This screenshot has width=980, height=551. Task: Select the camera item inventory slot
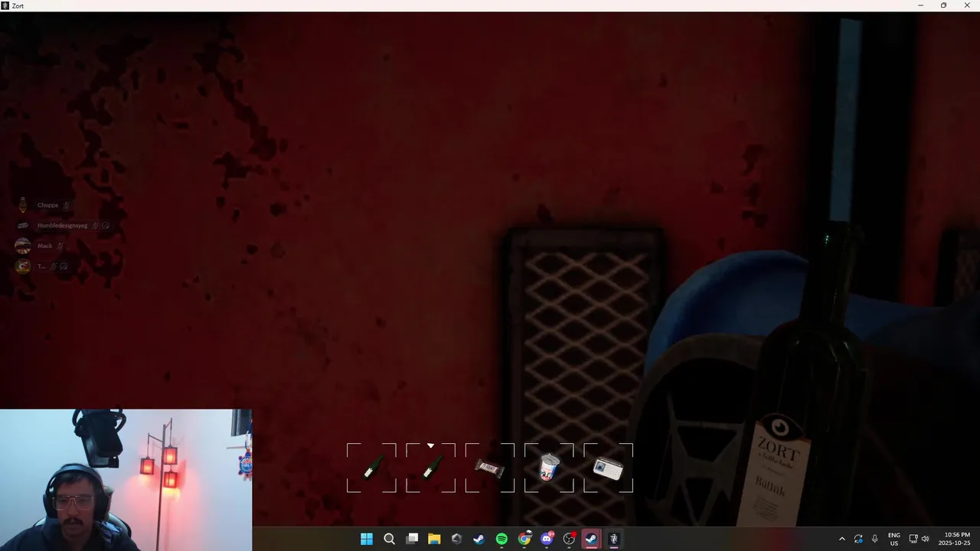(609, 468)
